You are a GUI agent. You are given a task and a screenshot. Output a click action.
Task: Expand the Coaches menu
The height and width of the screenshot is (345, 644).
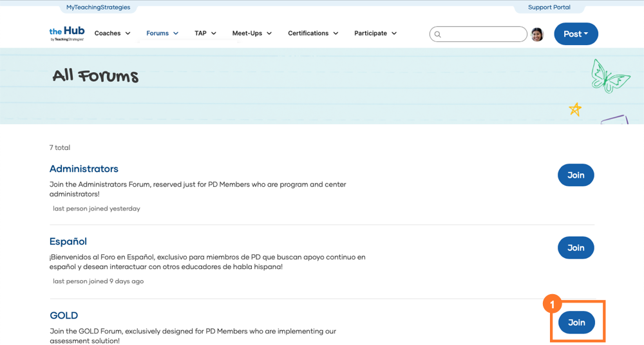(112, 33)
